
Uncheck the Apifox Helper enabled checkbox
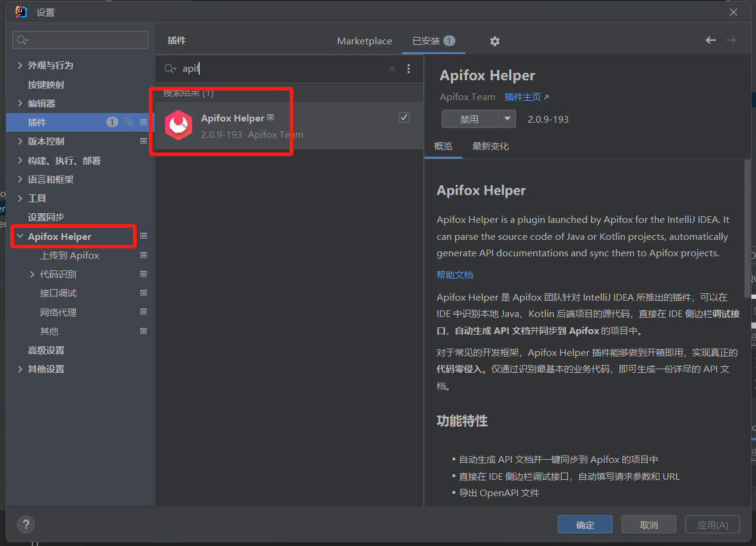[x=404, y=117]
